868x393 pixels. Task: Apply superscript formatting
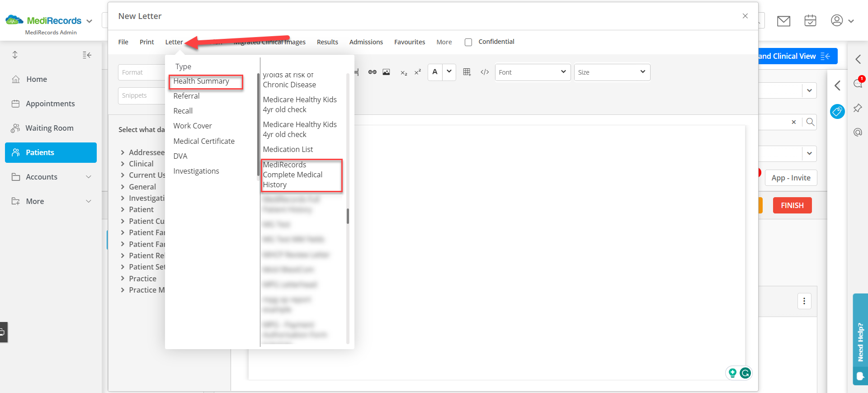418,72
